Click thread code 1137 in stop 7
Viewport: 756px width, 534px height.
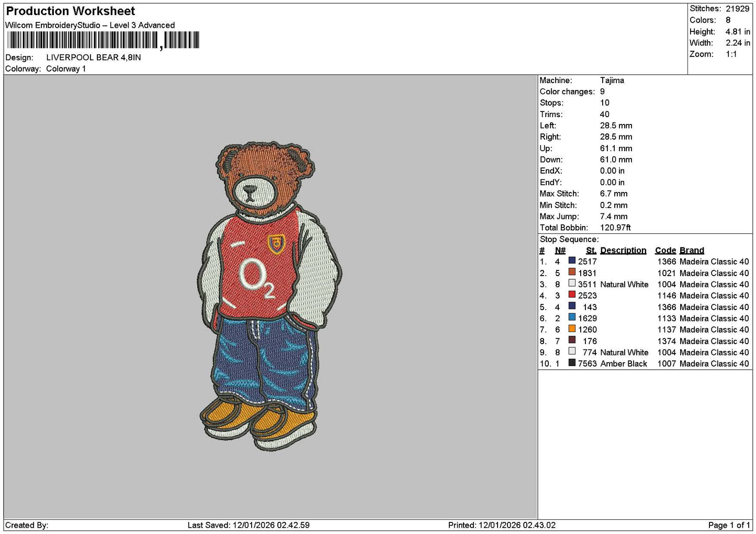667,330
